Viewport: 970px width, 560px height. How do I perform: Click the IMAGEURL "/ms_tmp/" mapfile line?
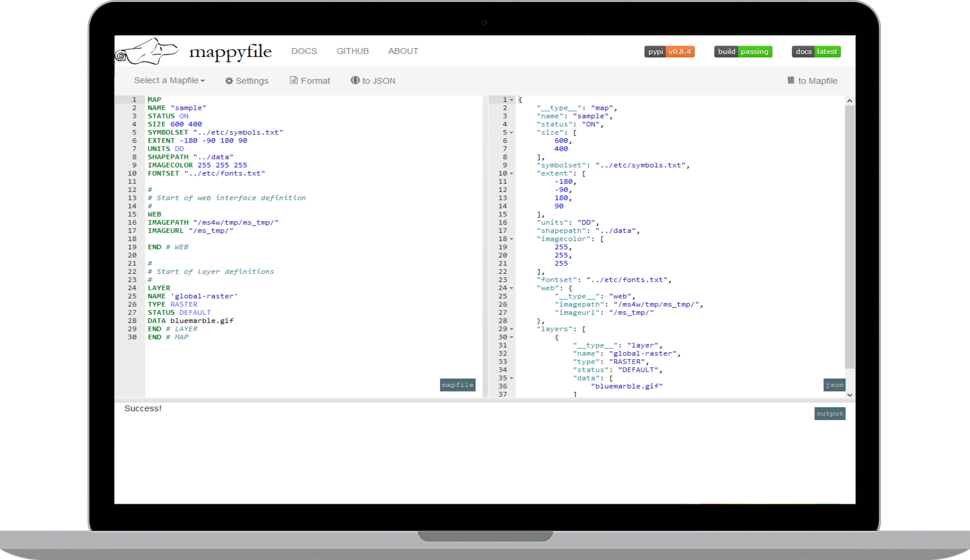[191, 231]
